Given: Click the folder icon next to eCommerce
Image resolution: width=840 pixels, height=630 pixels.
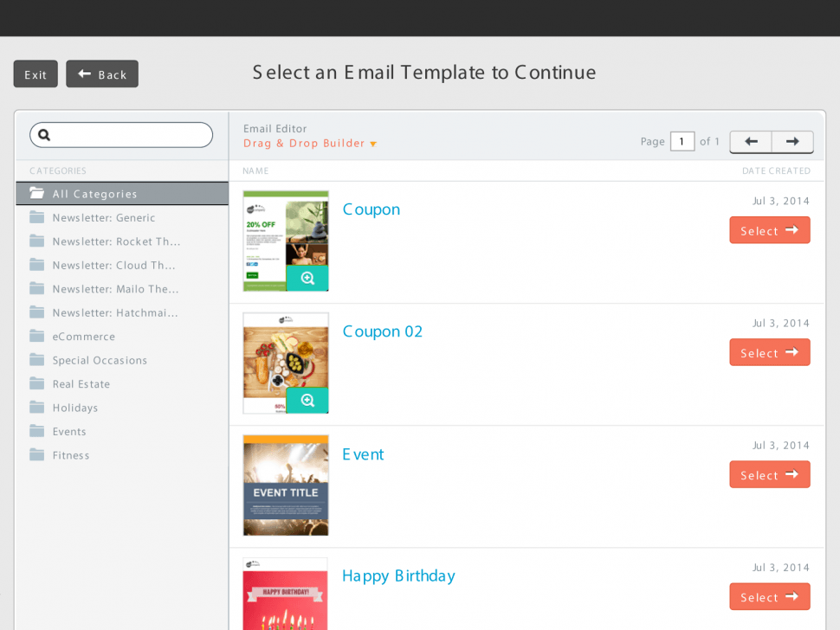Looking at the screenshot, I should [x=36, y=336].
